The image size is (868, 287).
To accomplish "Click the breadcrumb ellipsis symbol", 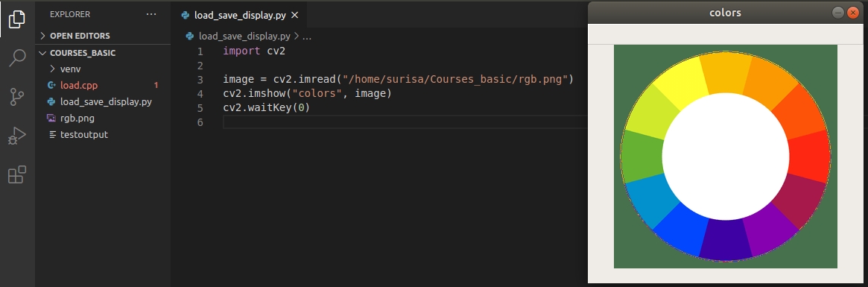I will click(307, 37).
